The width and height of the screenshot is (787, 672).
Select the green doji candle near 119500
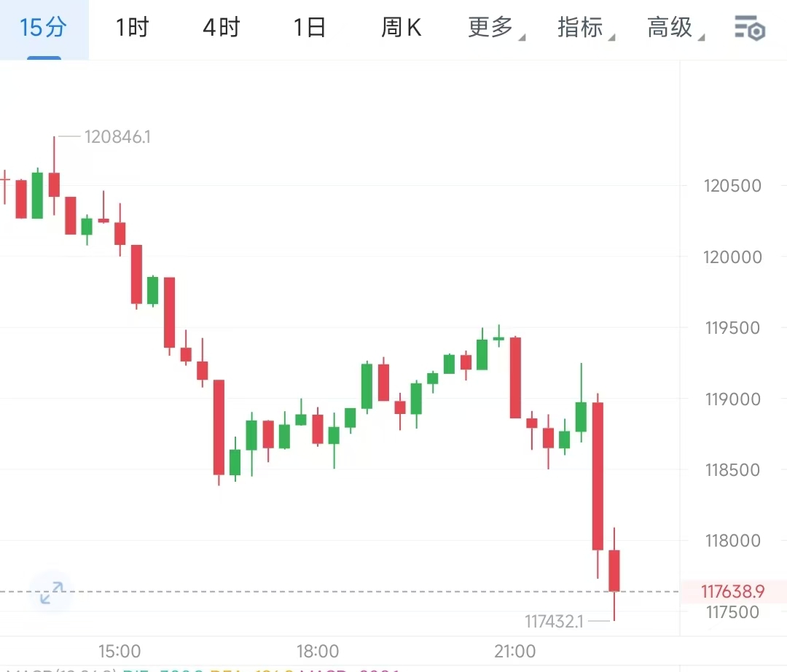(498, 338)
